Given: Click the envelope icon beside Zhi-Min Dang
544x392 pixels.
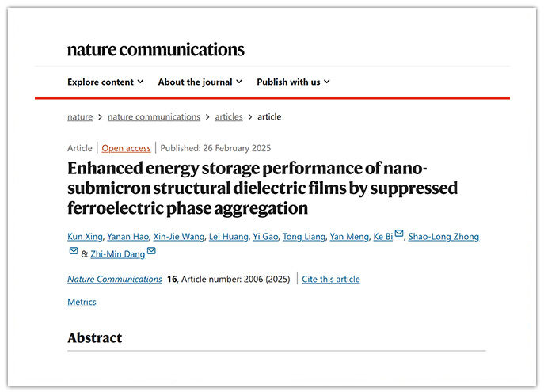Looking at the screenshot, I should (151, 251).
